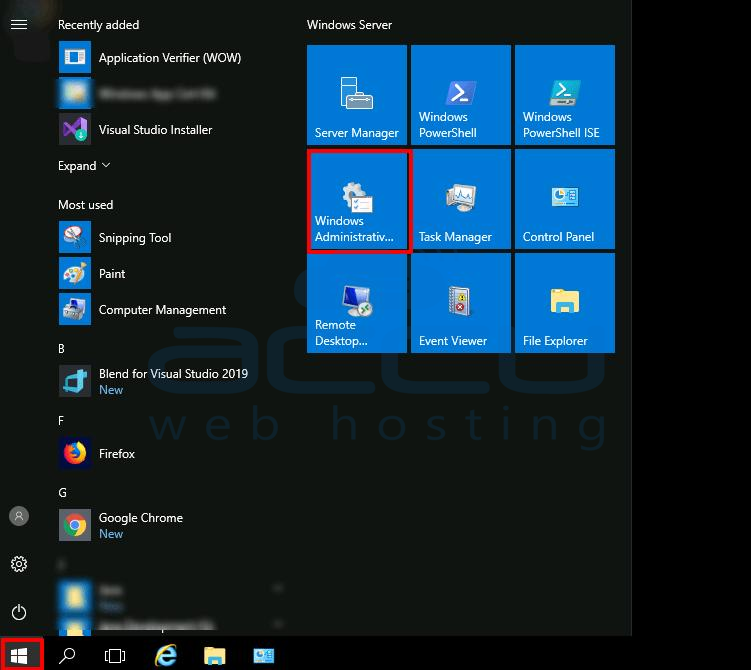The width and height of the screenshot is (751, 670).
Task: Click the Windows Server group header
Action: point(349,25)
